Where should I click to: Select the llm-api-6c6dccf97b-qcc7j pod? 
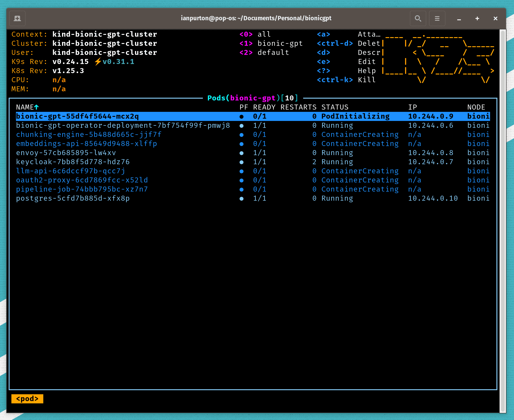[70, 171]
